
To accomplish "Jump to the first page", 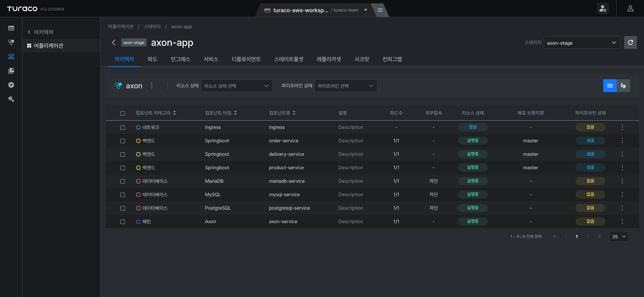I will click(554, 237).
